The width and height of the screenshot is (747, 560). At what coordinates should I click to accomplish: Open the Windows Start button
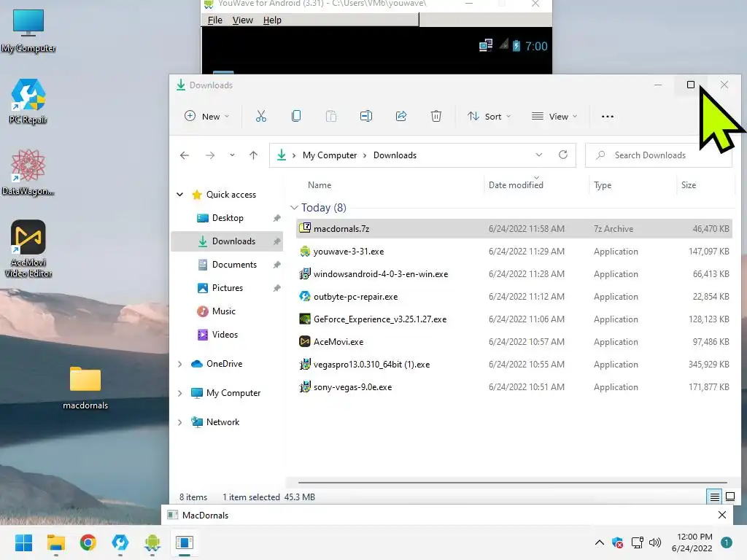[x=23, y=542]
